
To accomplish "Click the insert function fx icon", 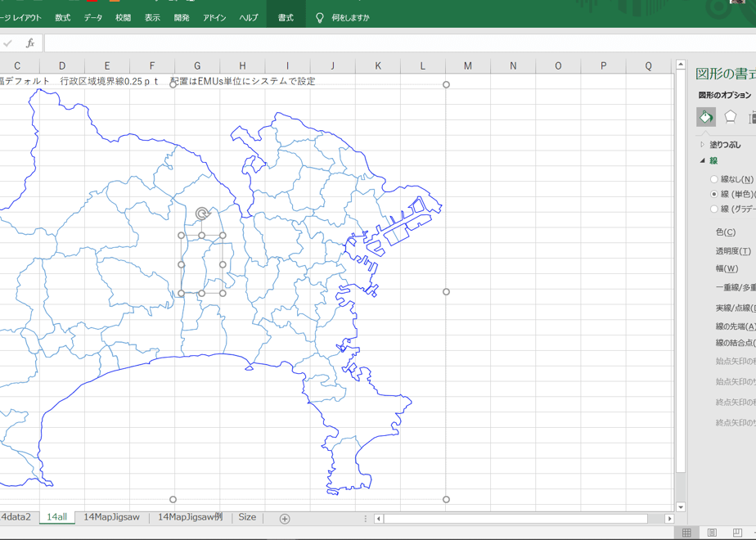I will pyautogui.click(x=30, y=43).
